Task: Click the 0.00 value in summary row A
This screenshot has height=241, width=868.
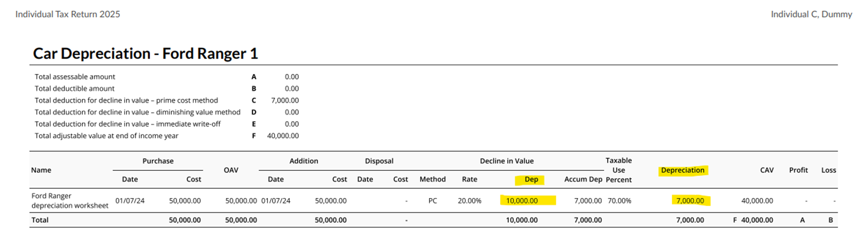Action: [x=292, y=77]
